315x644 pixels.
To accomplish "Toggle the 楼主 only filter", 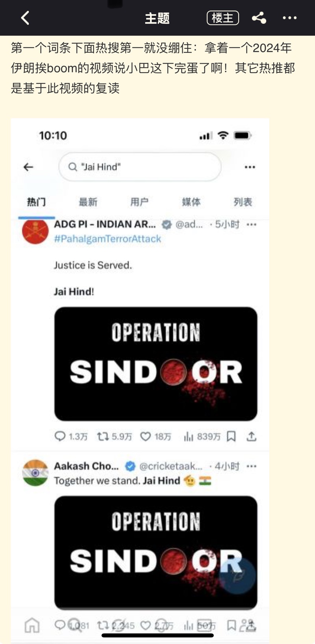I will [x=223, y=18].
